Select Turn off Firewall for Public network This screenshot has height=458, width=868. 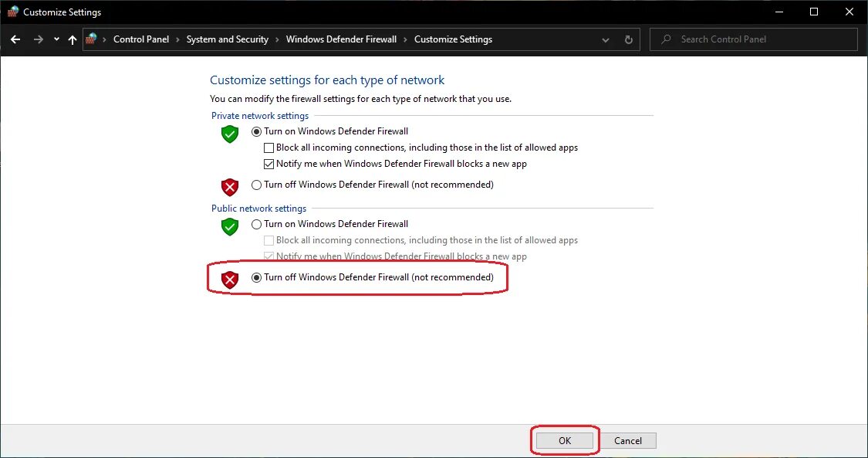256,277
